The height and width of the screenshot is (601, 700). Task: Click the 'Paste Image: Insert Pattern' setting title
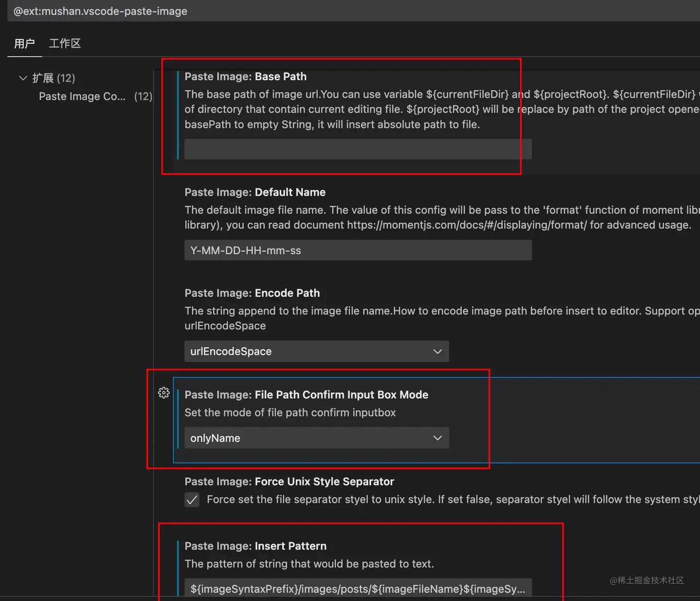pyautogui.click(x=256, y=546)
